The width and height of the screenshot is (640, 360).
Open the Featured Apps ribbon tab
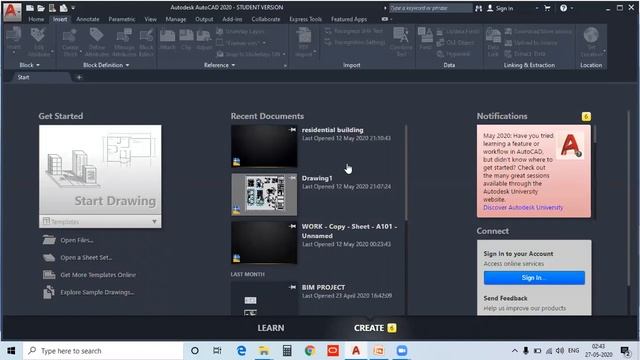(x=349, y=19)
